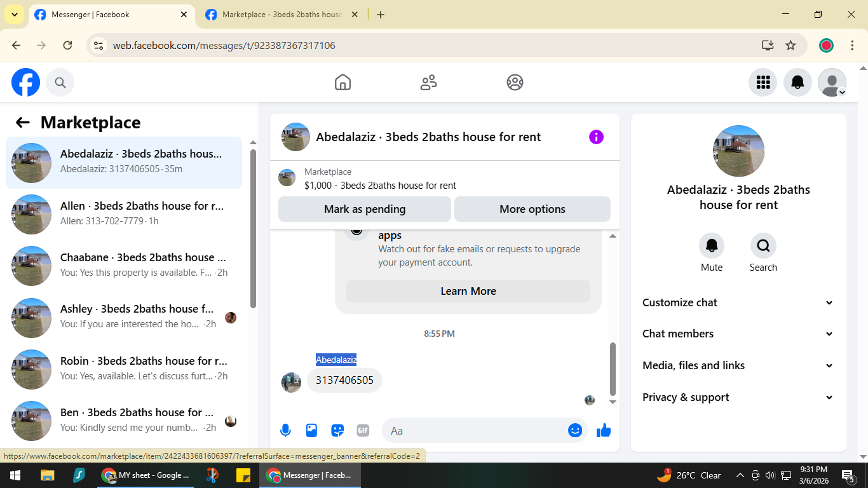Open Ashley conversation in list

click(x=124, y=317)
